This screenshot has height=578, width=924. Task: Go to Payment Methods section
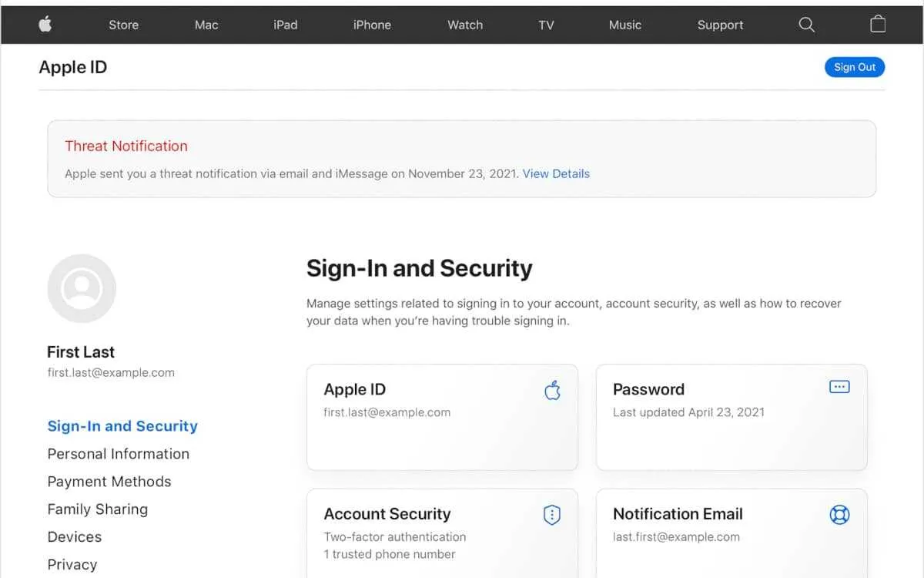(109, 482)
